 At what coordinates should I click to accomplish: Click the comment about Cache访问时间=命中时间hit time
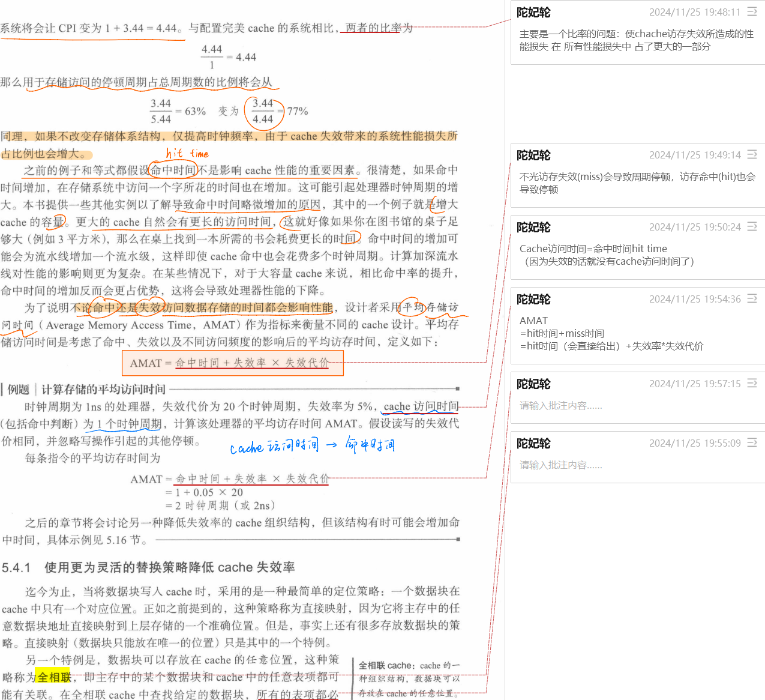point(606,255)
